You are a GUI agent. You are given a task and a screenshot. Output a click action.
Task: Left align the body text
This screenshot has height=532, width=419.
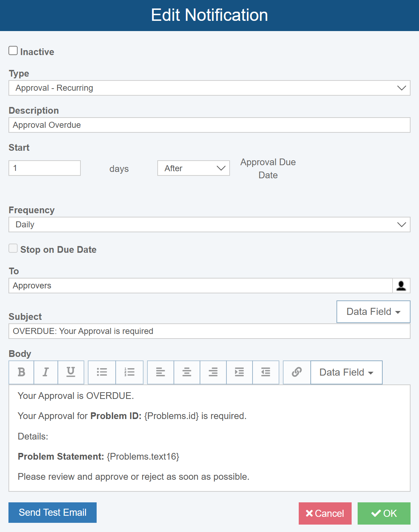click(160, 372)
